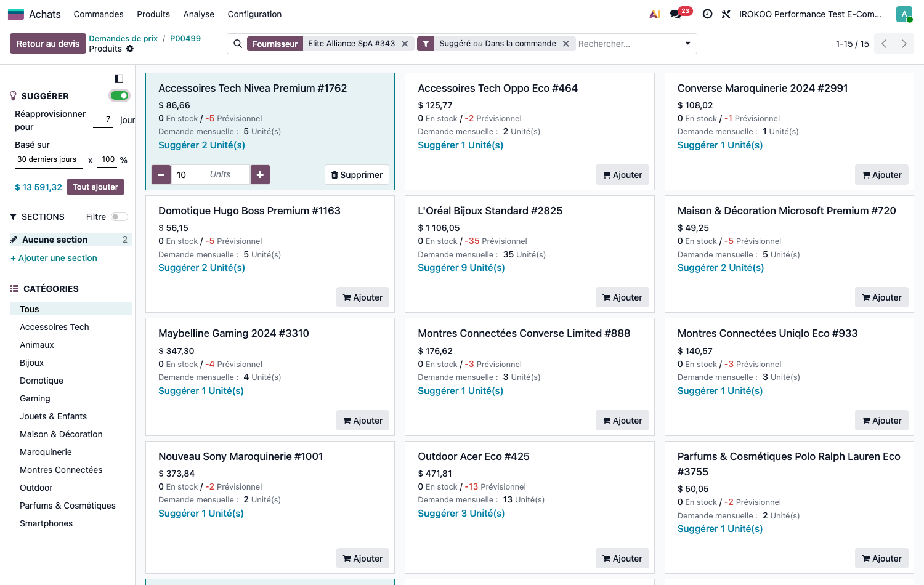The width and height of the screenshot is (924, 585).
Task: Expand the search options dropdown arrow
Action: [687, 44]
